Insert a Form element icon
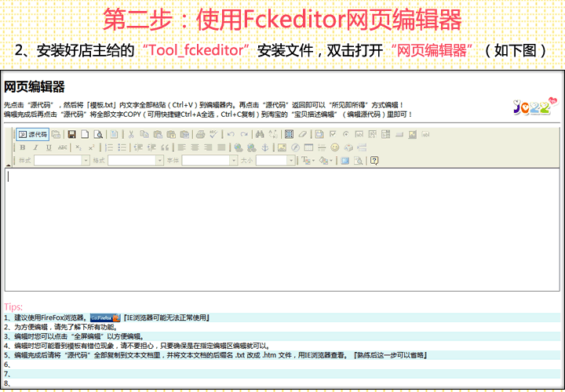 (x=319, y=134)
